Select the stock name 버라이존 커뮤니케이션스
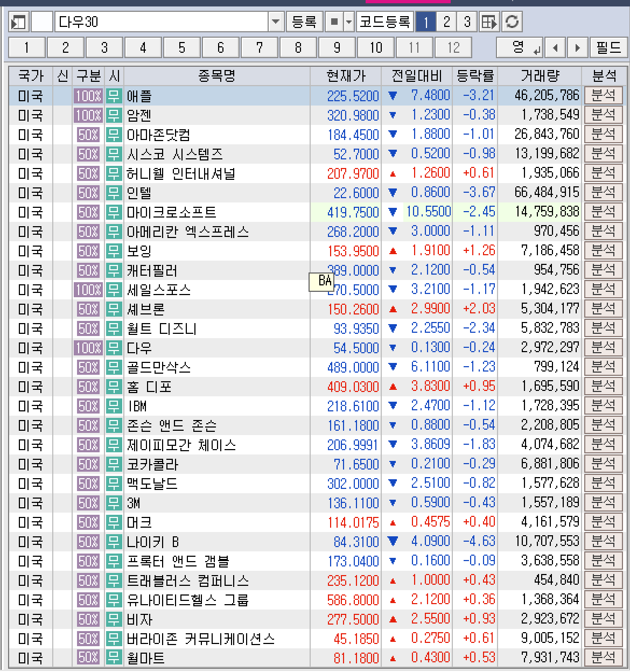This screenshot has height=672, width=630. [x=200, y=639]
